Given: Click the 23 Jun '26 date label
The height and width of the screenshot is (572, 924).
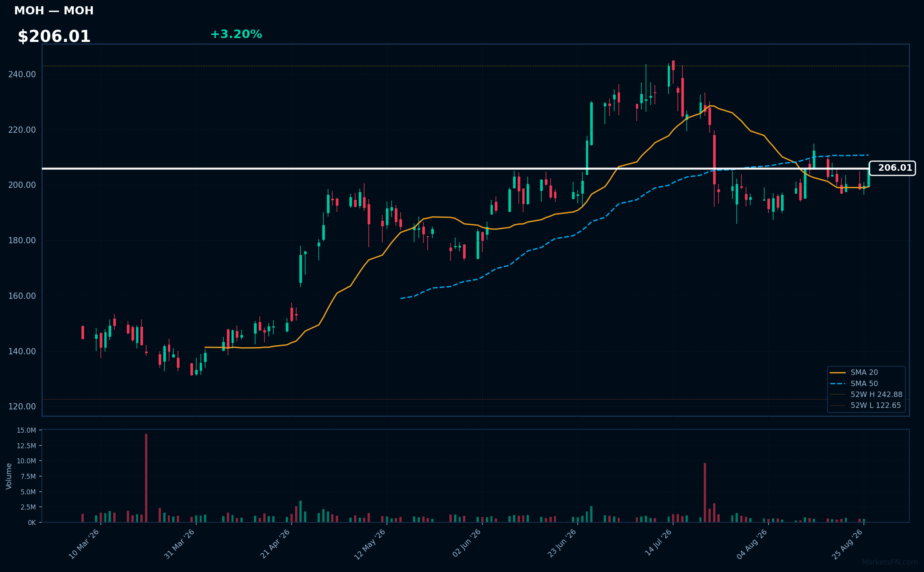Looking at the screenshot, I should click(562, 544).
